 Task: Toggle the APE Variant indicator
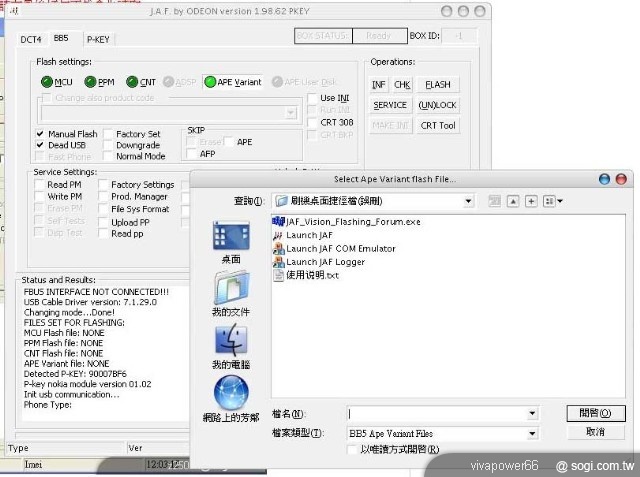210,82
